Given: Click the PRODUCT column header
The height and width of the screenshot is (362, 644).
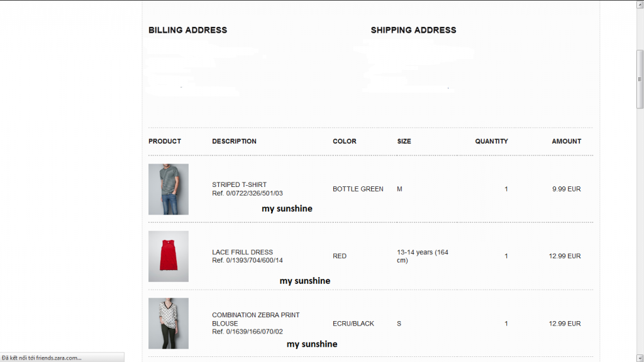Looking at the screenshot, I should (x=165, y=142).
